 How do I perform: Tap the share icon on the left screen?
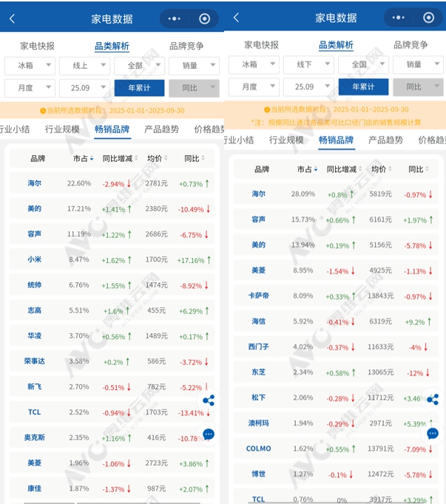tap(209, 401)
